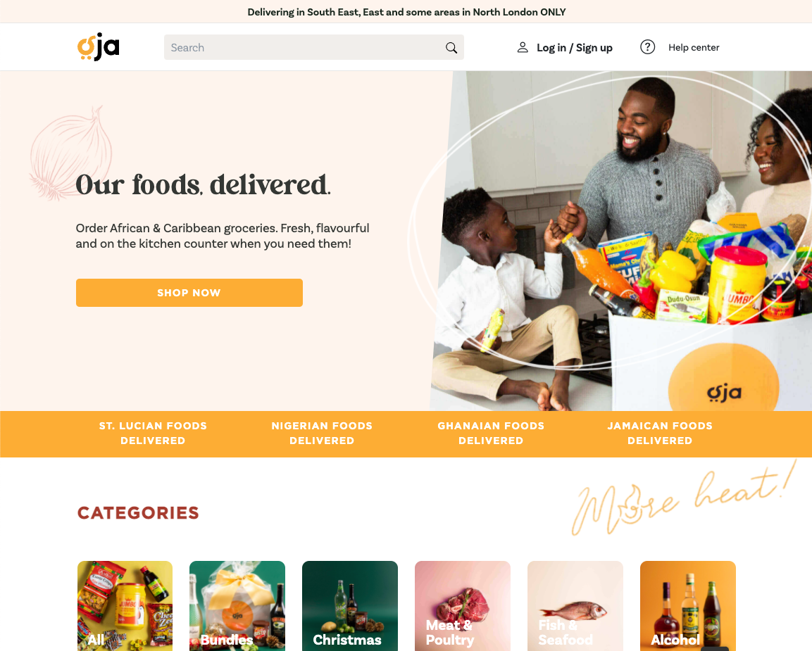Focus the Search input field

coord(314,48)
